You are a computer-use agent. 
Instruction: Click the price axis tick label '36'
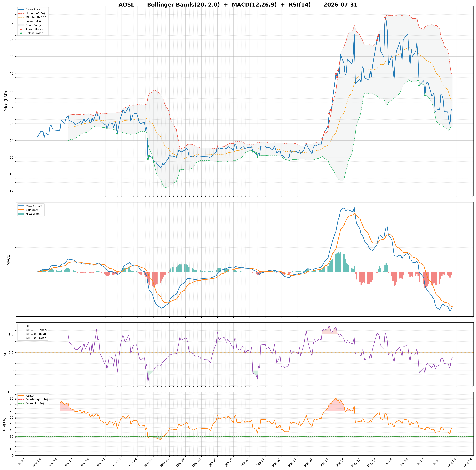pyautogui.click(x=12, y=90)
